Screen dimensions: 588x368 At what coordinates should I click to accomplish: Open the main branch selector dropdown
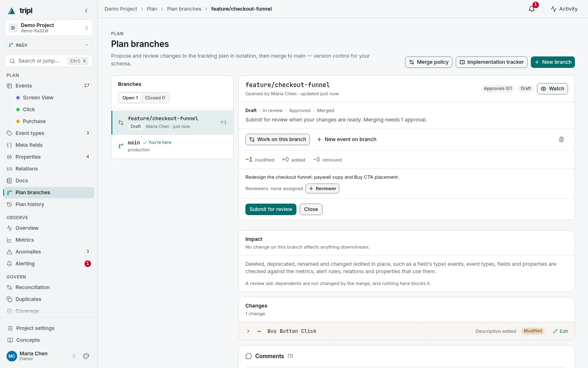(49, 45)
